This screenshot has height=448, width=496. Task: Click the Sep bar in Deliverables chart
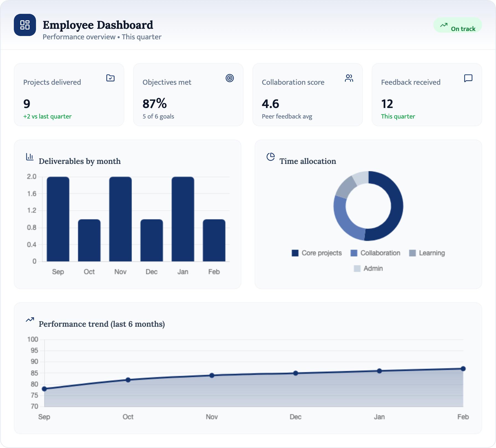pyautogui.click(x=58, y=219)
